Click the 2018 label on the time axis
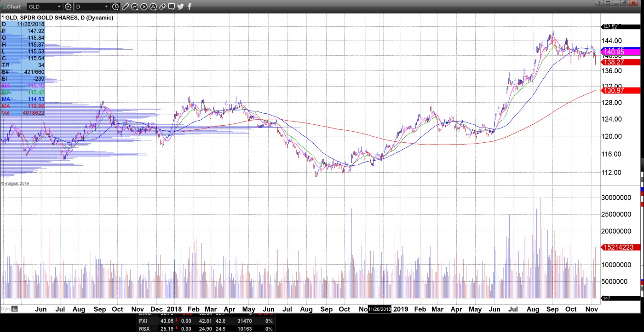 (x=174, y=309)
